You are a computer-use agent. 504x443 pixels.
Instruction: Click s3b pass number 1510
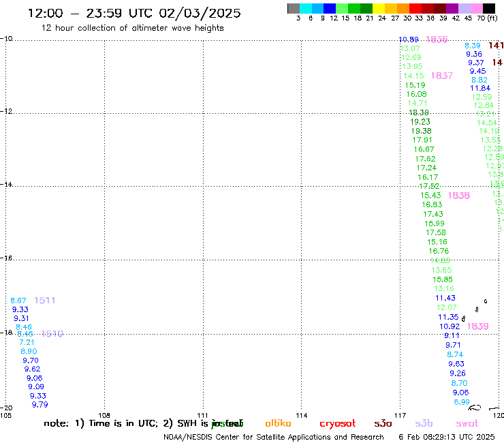pos(52,334)
